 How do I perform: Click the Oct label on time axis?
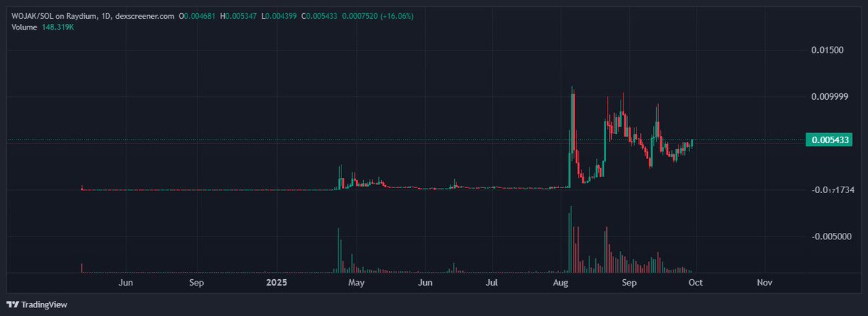(x=697, y=282)
